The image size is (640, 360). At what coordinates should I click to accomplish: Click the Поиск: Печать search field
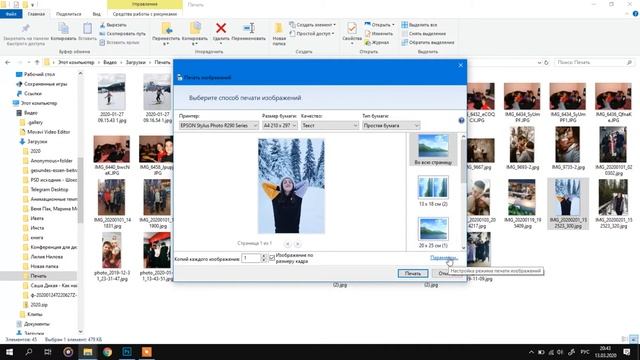[x=594, y=62]
